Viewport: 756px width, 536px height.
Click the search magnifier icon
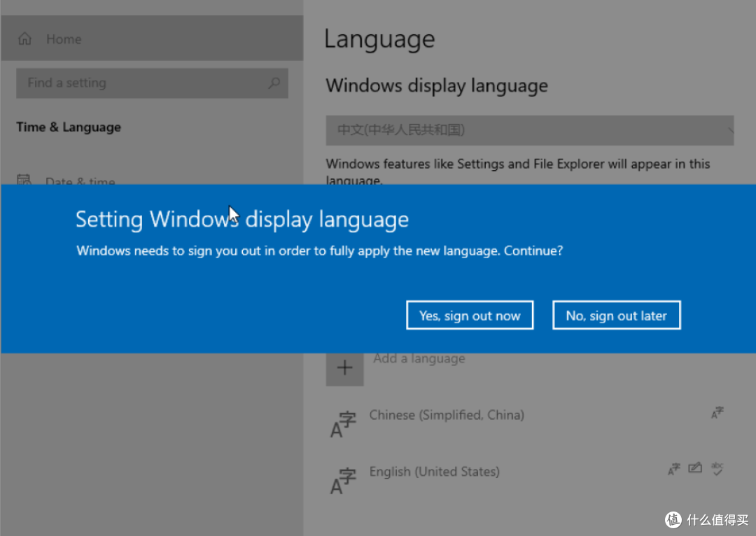(274, 83)
